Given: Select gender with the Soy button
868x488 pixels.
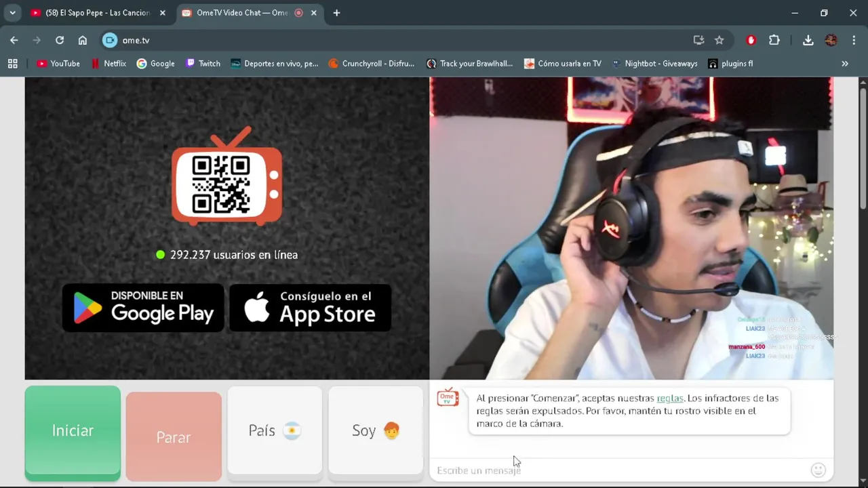Looking at the screenshot, I should point(376,430).
